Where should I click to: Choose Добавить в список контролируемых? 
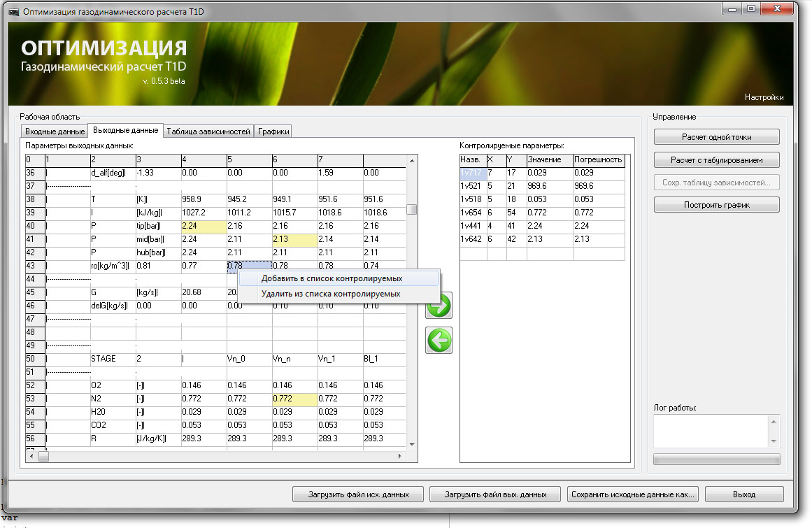point(339,278)
